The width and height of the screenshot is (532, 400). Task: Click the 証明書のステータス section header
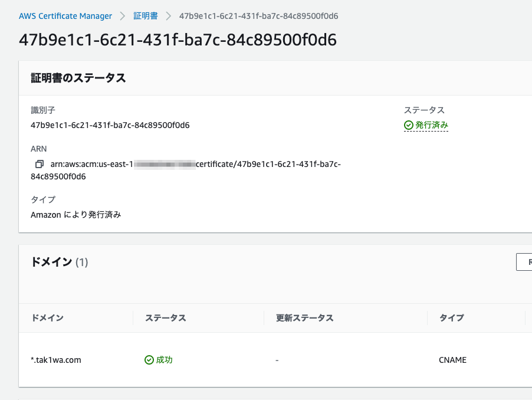coord(78,78)
